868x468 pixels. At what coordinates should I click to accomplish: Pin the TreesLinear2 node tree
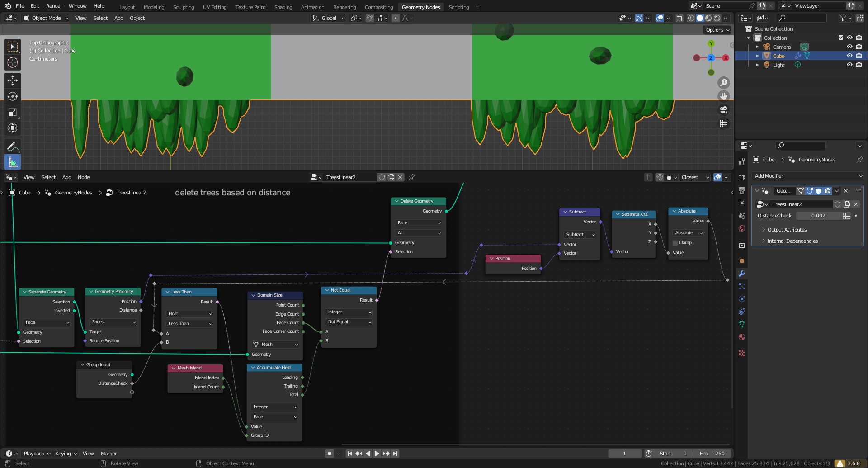click(x=411, y=177)
